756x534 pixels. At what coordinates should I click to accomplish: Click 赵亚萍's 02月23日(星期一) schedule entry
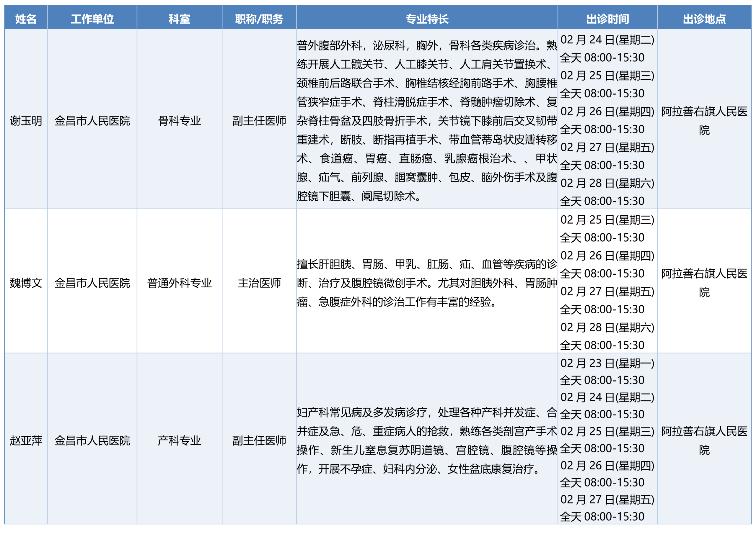click(607, 363)
